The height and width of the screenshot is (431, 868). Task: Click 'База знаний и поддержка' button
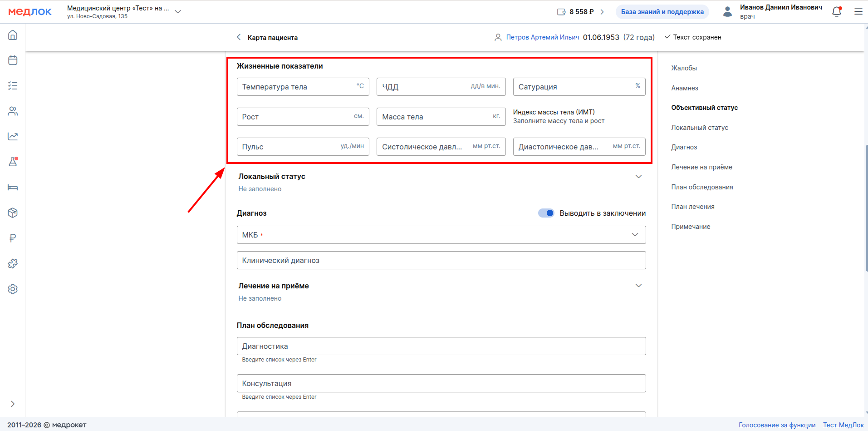coord(662,12)
